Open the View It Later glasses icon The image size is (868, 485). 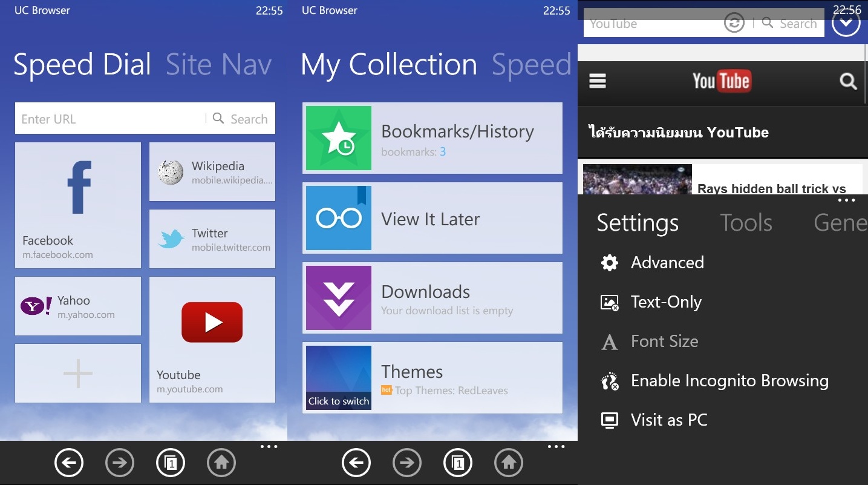(x=339, y=218)
